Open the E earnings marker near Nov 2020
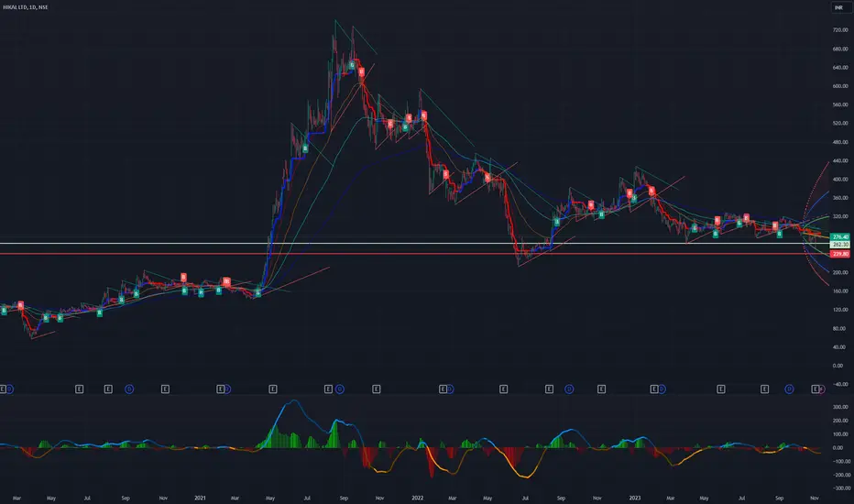The height and width of the screenshot is (504, 854). pyautogui.click(x=165, y=389)
